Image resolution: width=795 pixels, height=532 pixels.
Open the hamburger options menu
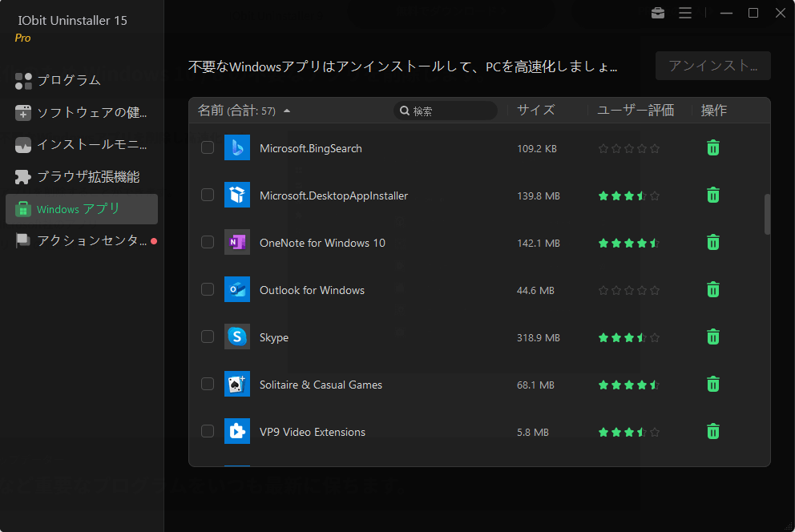[685, 13]
